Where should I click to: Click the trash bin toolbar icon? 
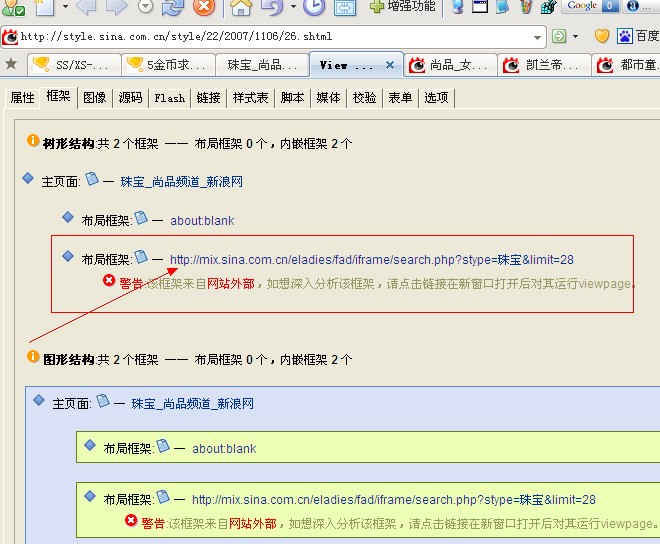pyautogui.click(x=526, y=6)
